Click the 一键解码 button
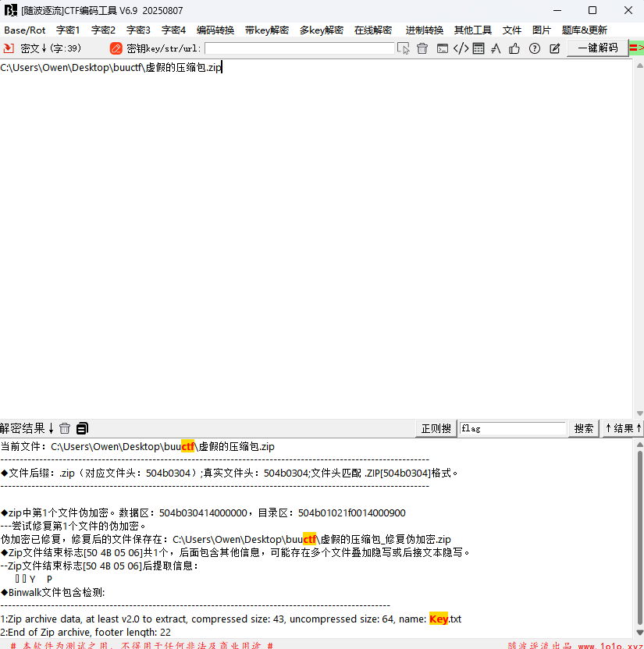The height and width of the screenshot is (649, 644). click(x=598, y=48)
